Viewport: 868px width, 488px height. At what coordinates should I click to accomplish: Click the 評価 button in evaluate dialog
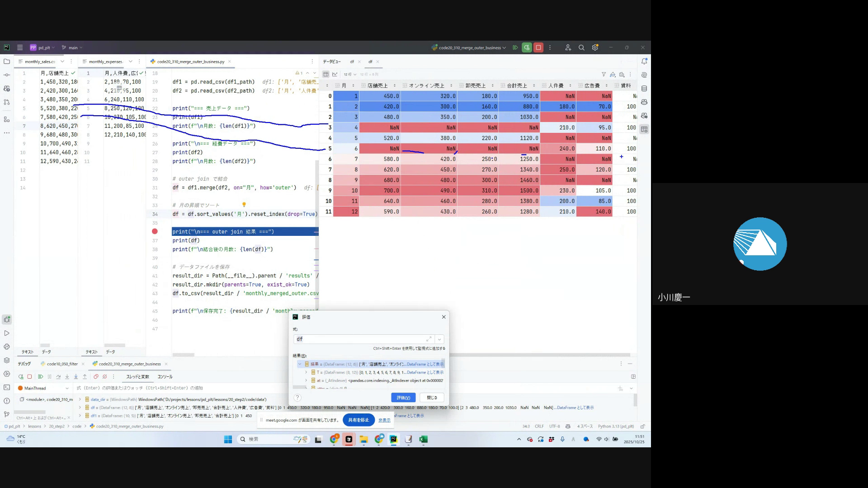click(403, 398)
